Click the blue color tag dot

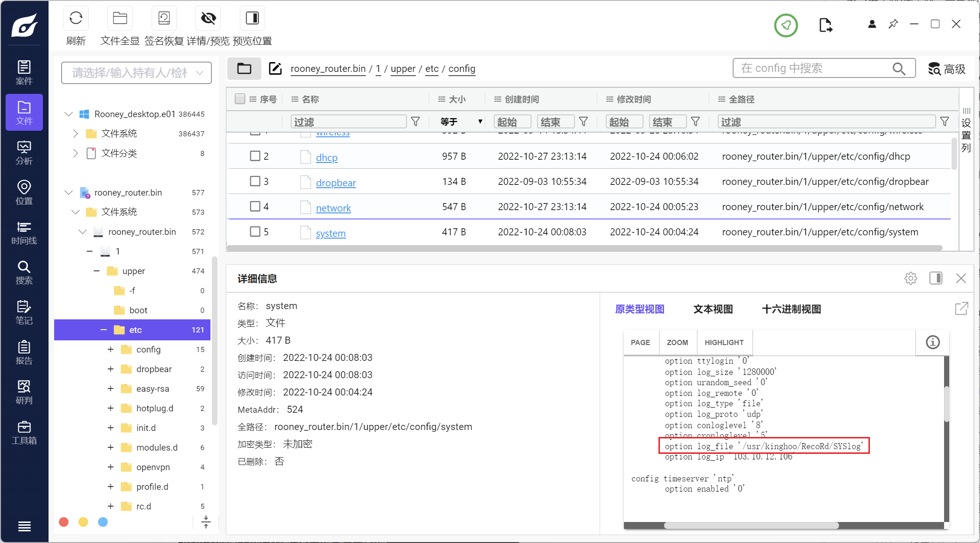[103, 522]
